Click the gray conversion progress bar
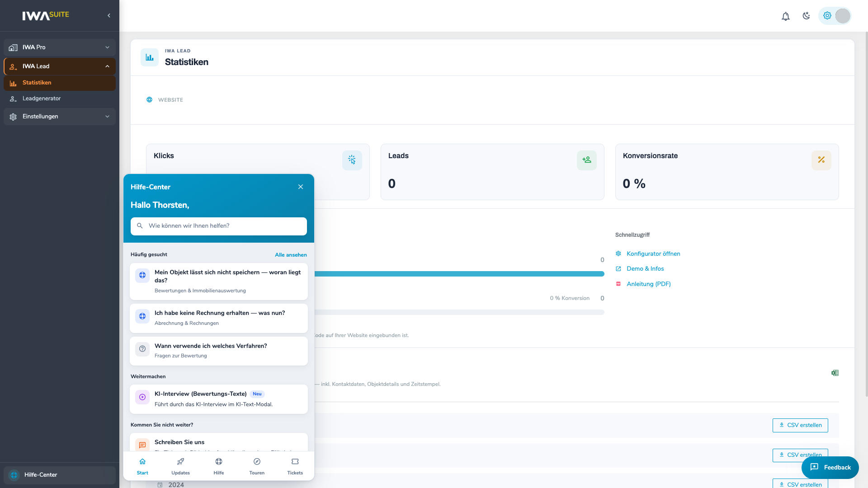Screen dimensions: 868x488 click(459, 312)
